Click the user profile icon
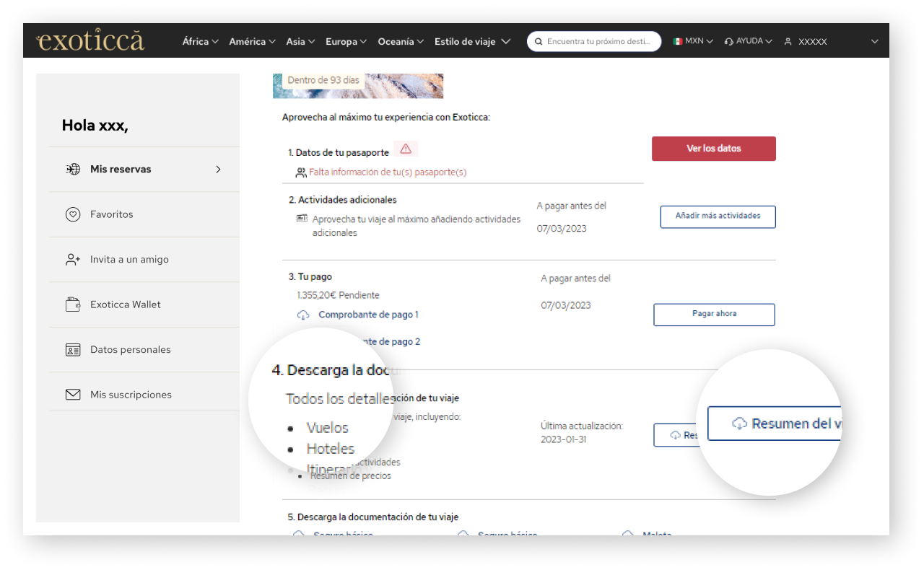 click(788, 41)
